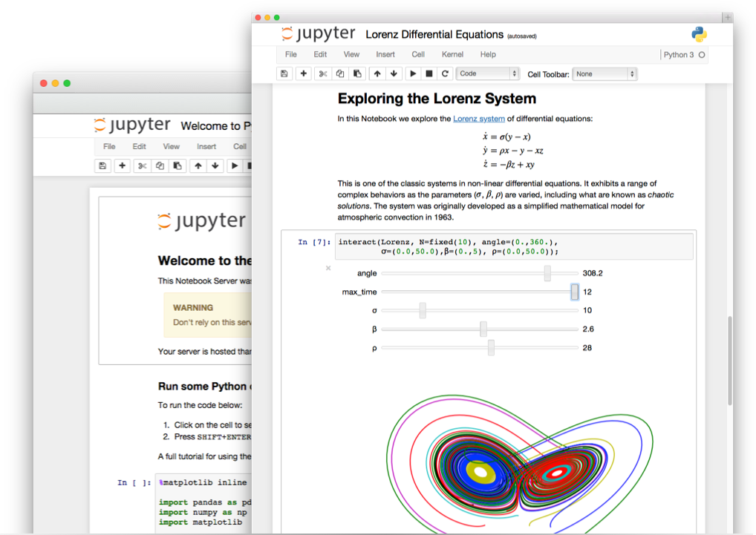The height and width of the screenshot is (535, 756).
Task: Open the Cell menu
Action: (417, 54)
